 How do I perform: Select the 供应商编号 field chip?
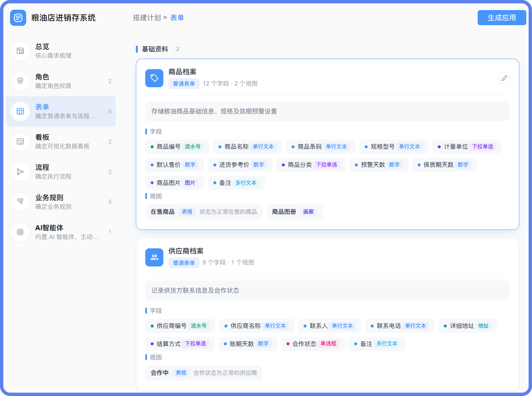[180, 326]
